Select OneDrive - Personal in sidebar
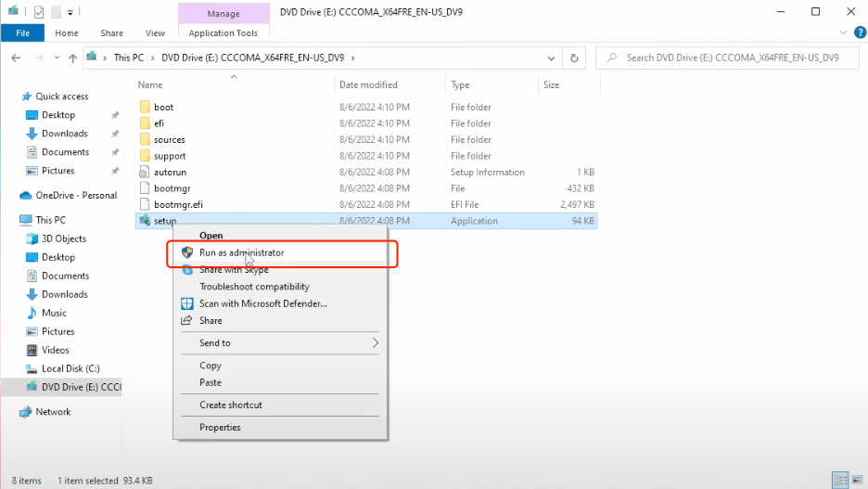The width and height of the screenshot is (868, 489). pyautogui.click(x=76, y=196)
